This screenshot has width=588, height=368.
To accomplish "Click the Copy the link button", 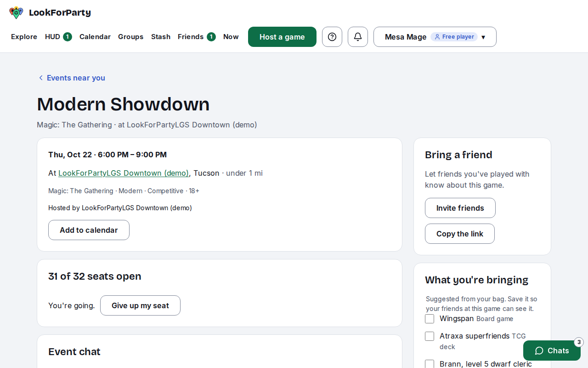I will pyautogui.click(x=460, y=234).
